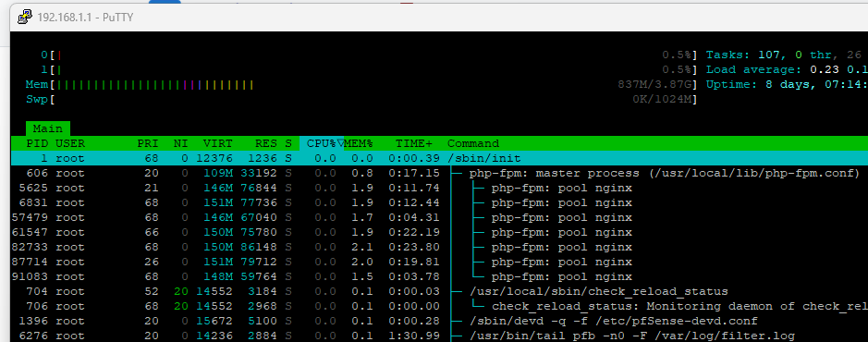The height and width of the screenshot is (342, 868).
Task: Click the green NI value 20 for PID 704
Action: [180, 292]
